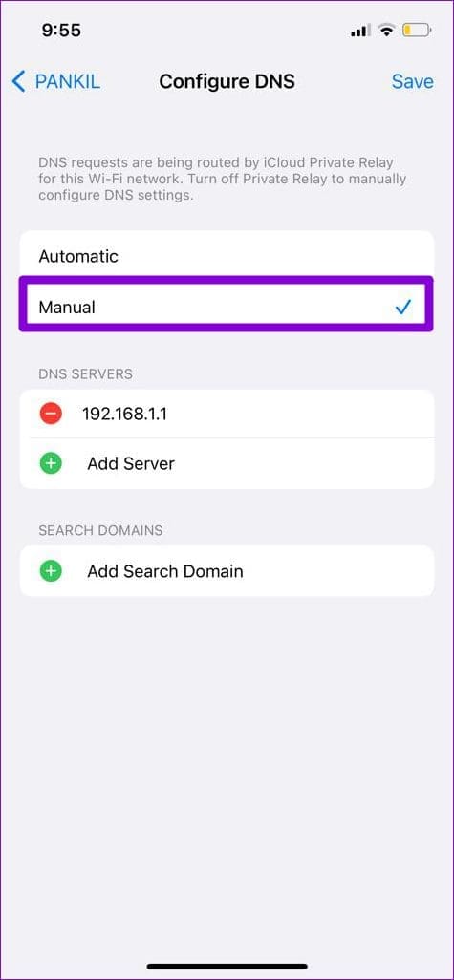
Task: Go back to PANKIL network settings
Action: coord(56,82)
